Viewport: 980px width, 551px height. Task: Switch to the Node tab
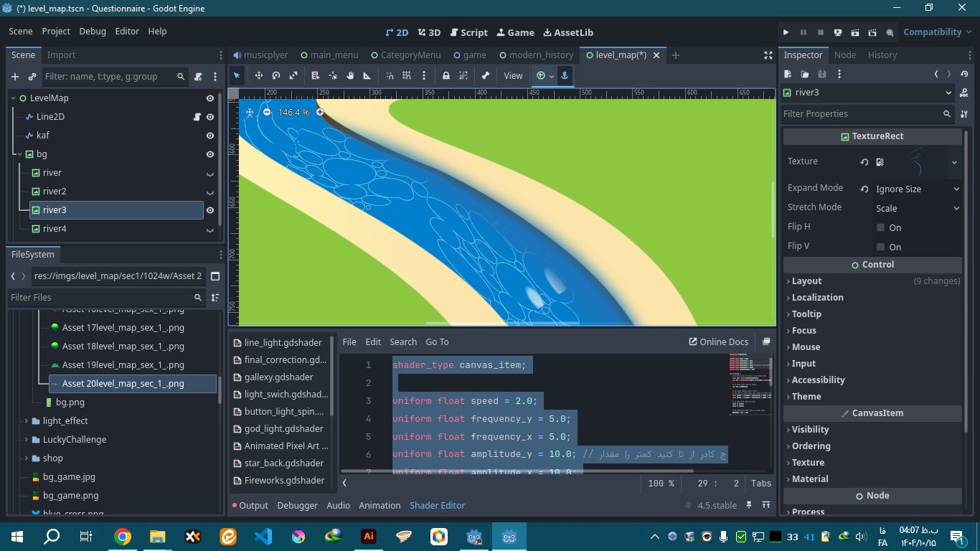pos(844,55)
